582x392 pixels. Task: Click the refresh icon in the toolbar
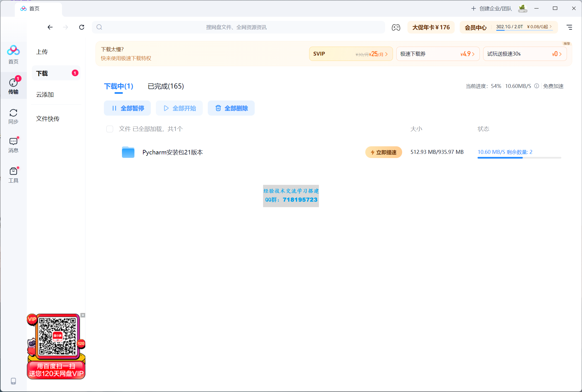(81, 27)
